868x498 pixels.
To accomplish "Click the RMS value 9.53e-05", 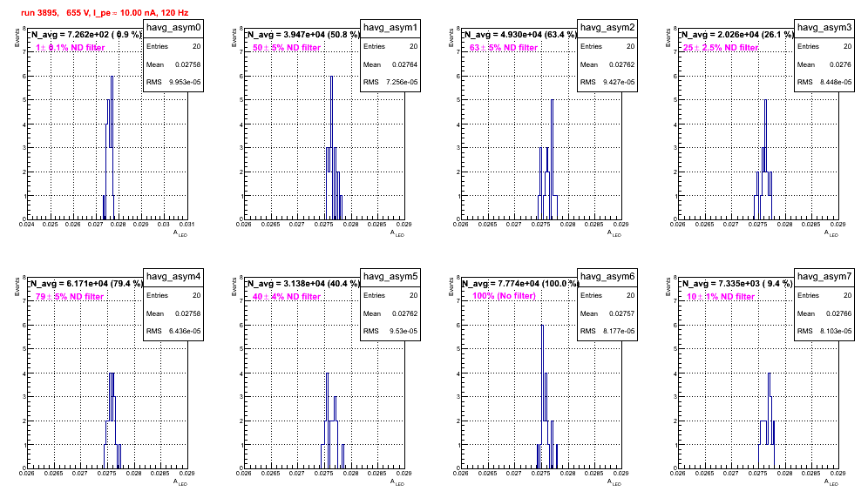I will [x=404, y=331].
